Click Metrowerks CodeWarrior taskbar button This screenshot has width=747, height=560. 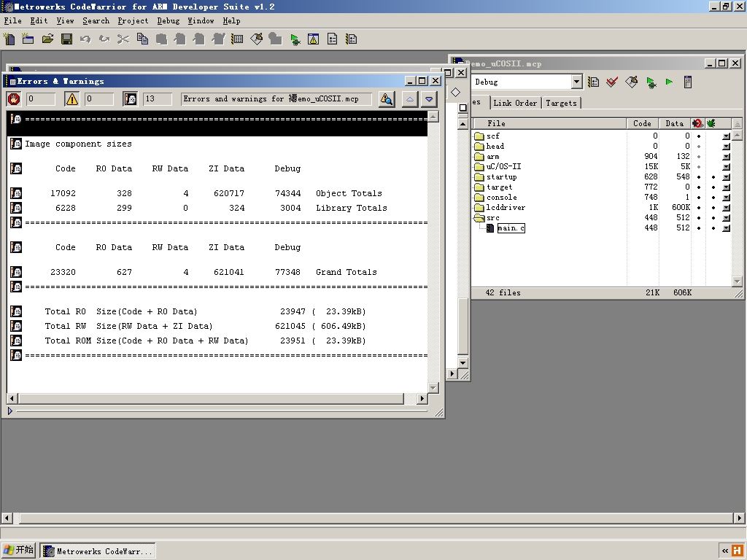pos(98,551)
